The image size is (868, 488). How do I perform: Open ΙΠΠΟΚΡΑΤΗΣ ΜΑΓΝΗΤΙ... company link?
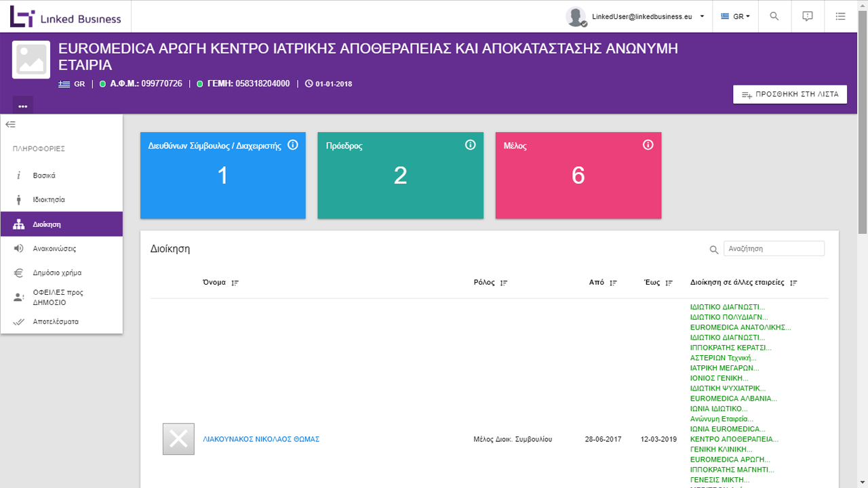tap(732, 470)
